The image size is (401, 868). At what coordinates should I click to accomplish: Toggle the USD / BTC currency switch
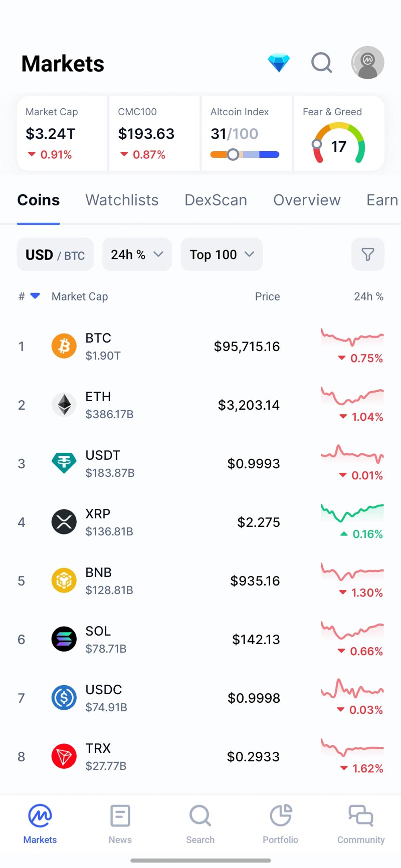[x=55, y=254]
